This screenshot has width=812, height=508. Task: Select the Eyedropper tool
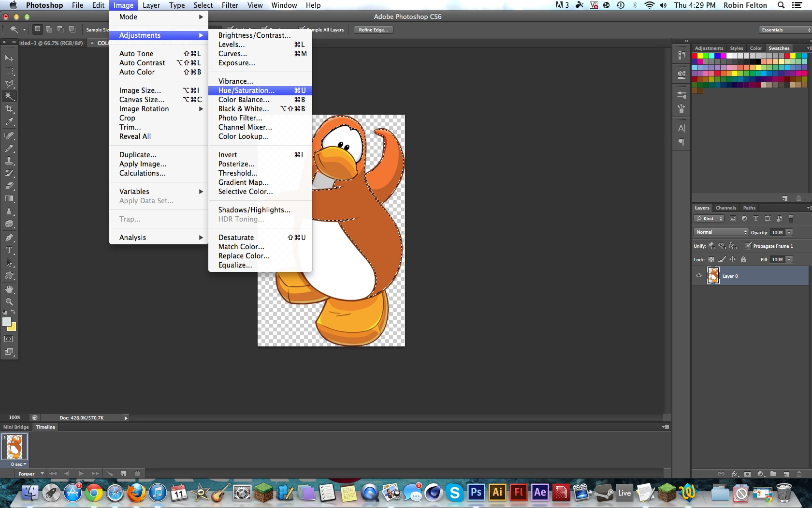(x=9, y=122)
